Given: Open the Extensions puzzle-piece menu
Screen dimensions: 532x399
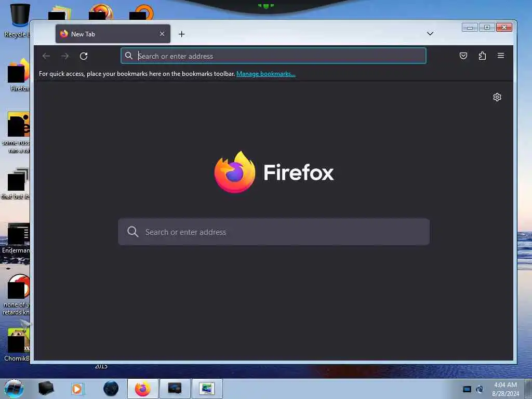Looking at the screenshot, I should coord(482,56).
